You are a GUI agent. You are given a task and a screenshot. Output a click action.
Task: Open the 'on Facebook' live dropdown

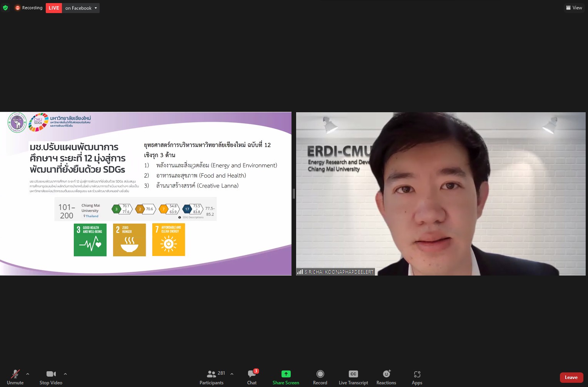81,8
